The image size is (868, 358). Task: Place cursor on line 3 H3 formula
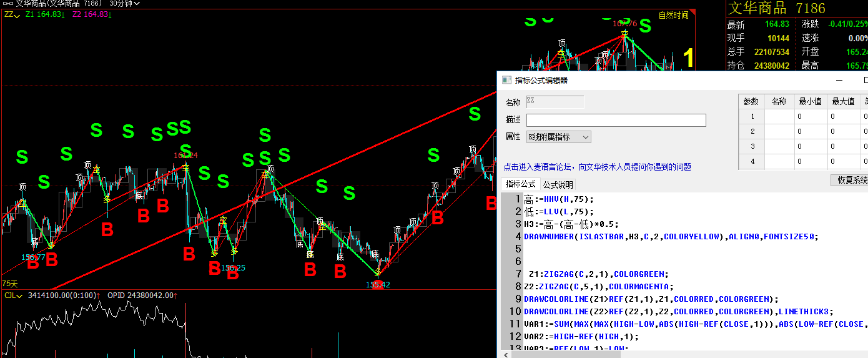coord(571,224)
